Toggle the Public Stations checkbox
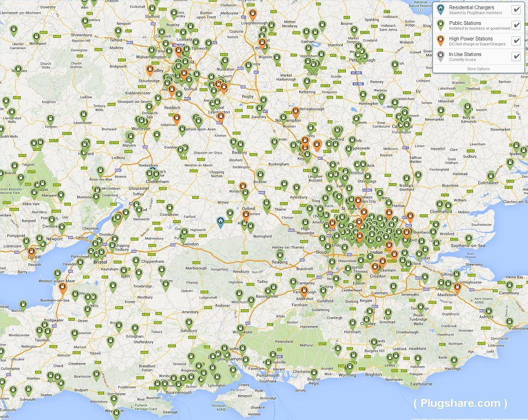The image size is (528, 420). tap(516, 25)
